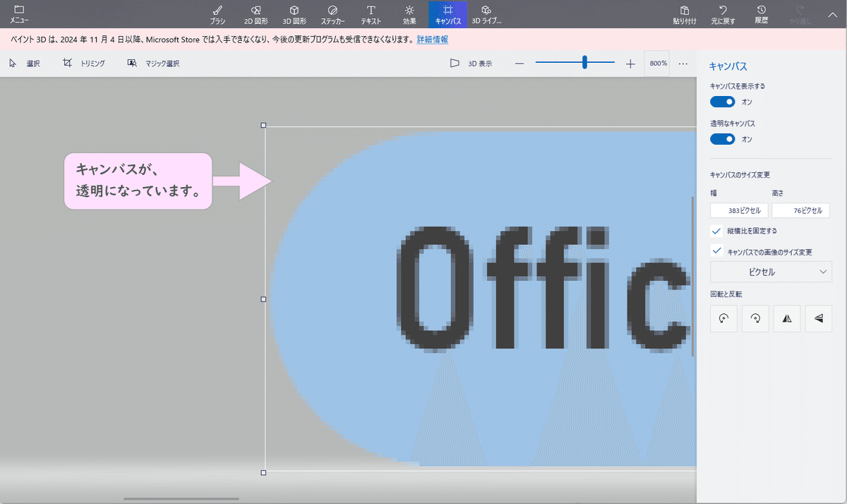The image size is (847, 504).
Task: Click the rotate right icon
Action: (x=755, y=318)
